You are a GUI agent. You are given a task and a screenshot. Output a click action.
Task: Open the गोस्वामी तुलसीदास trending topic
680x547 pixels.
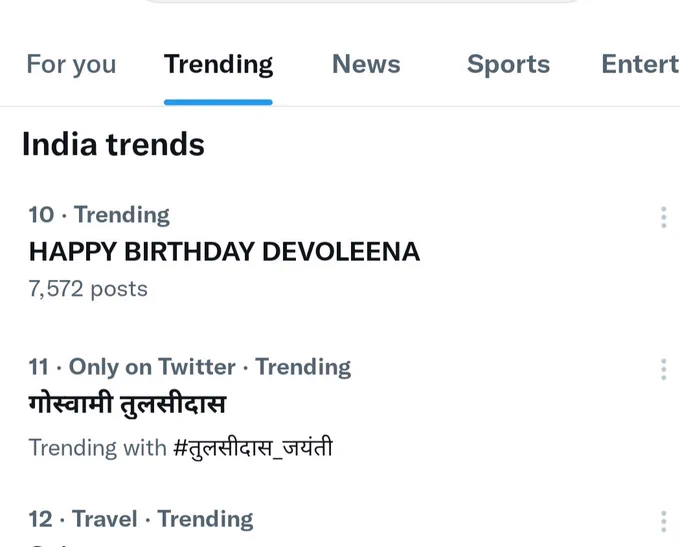127,404
